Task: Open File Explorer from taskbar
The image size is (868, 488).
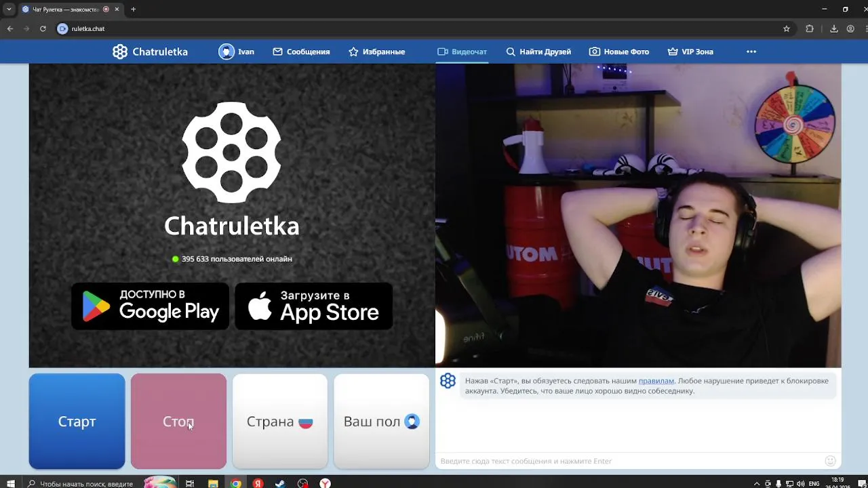Action: click(x=213, y=483)
